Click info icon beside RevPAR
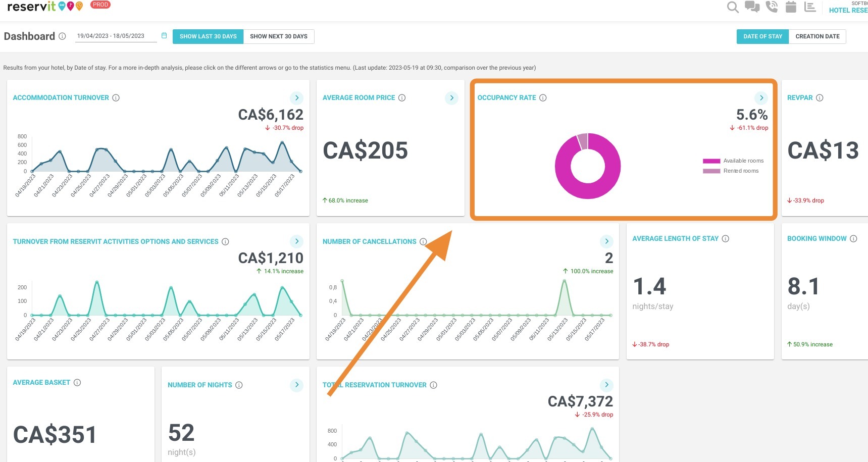 (820, 97)
